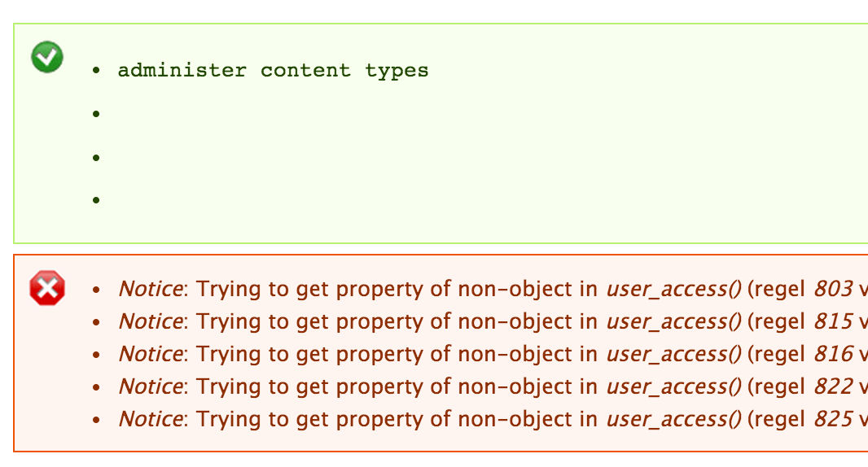The image size is (868, 467).
Task: Click the red X error icon
Action: pos(47,289)
